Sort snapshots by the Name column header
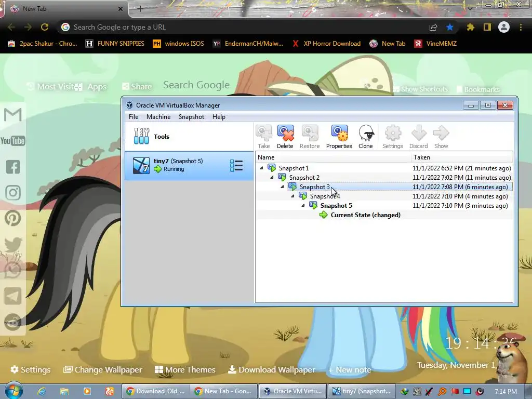The width and height of the screenshot is (532, 399). pos(333,157)
